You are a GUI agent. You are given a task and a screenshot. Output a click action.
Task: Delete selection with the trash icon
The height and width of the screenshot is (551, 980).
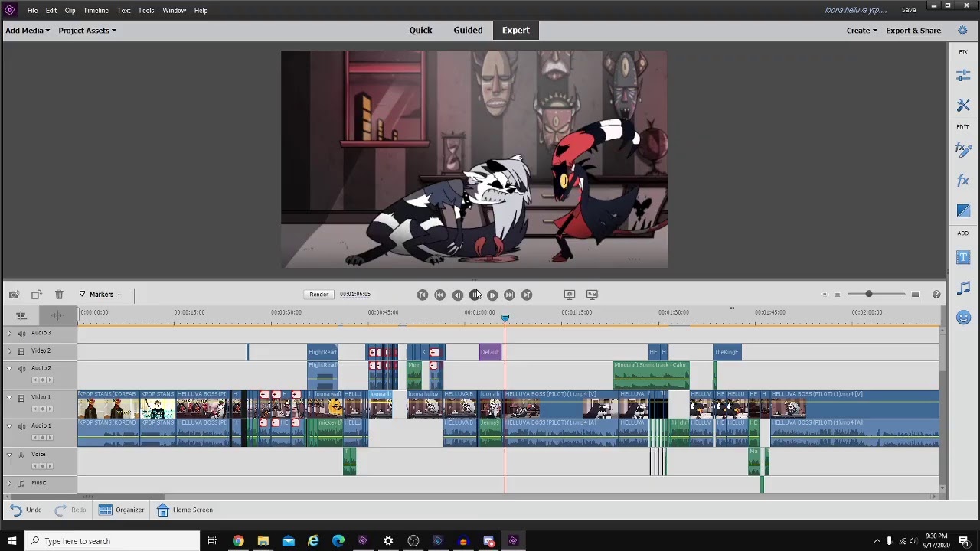(x=59, y=295)
